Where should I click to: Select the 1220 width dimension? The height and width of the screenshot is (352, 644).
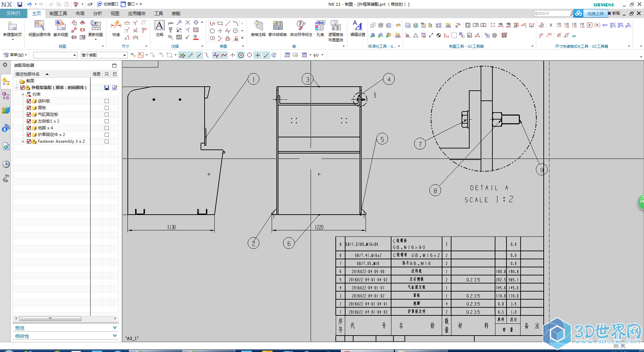319,227
